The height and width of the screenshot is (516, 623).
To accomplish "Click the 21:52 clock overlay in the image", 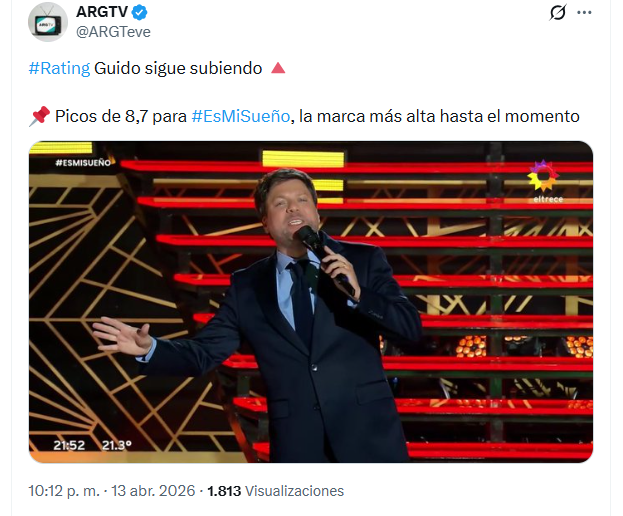I will click(69, 445).
